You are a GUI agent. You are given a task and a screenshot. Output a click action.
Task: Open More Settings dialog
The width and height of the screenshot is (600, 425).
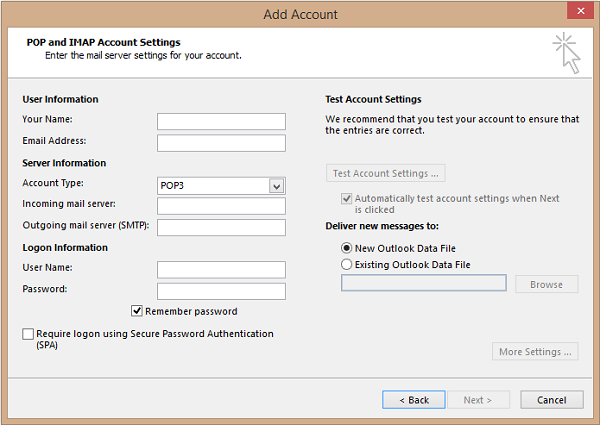535,351
